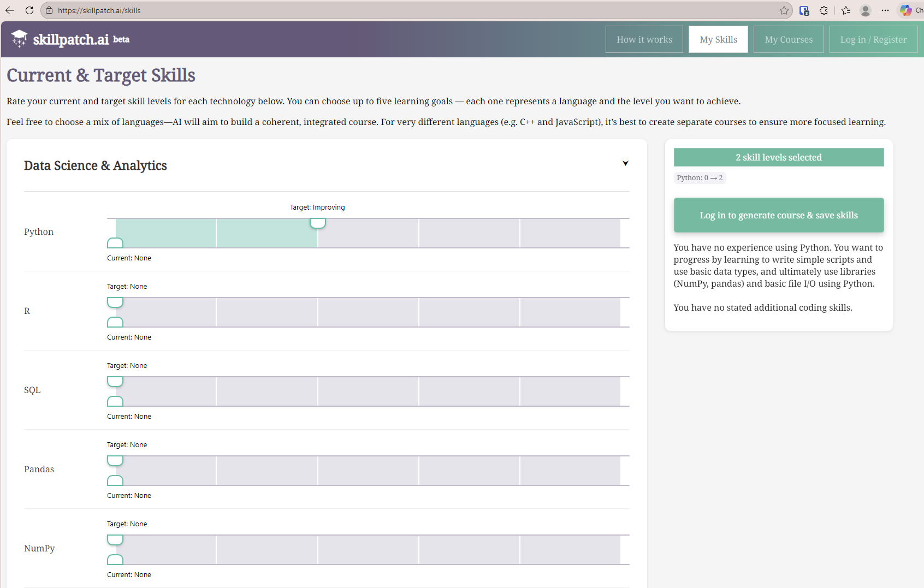
Task: Go back with the browser back arrow
Action: tap(10, 10)
